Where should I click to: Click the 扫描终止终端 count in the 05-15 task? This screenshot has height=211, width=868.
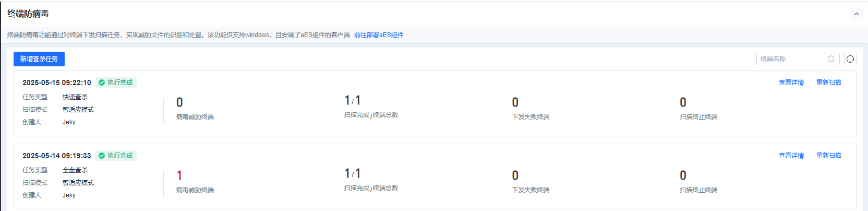[683, 102]
